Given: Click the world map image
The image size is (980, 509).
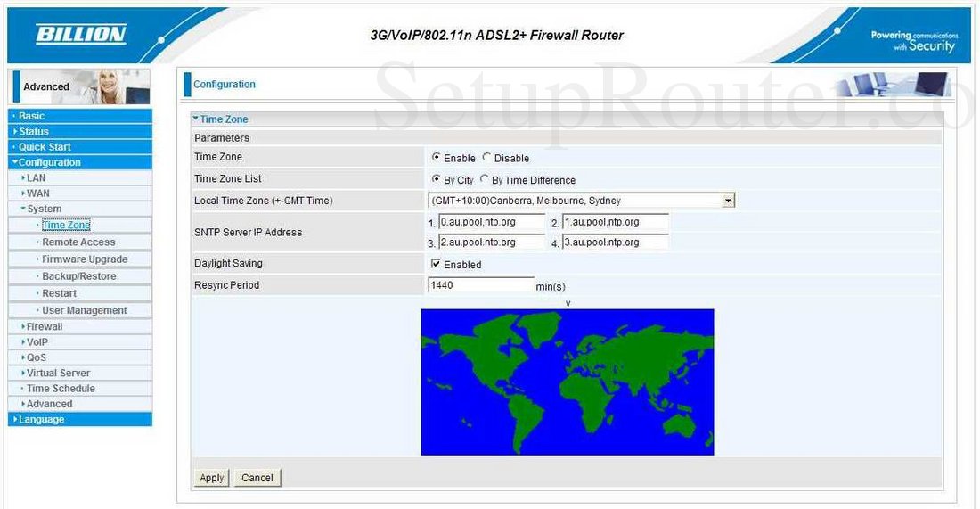Looking at the screenshot, I should click(x=568, y=382).
